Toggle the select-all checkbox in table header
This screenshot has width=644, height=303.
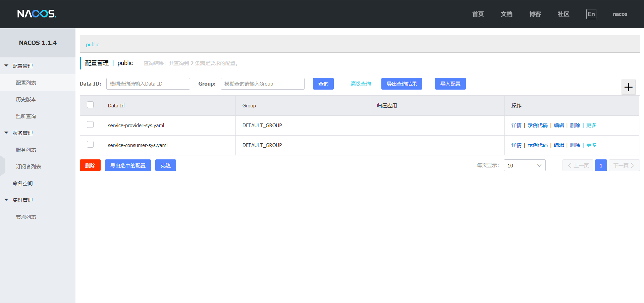pyautogui.click(x=90, y=105)
